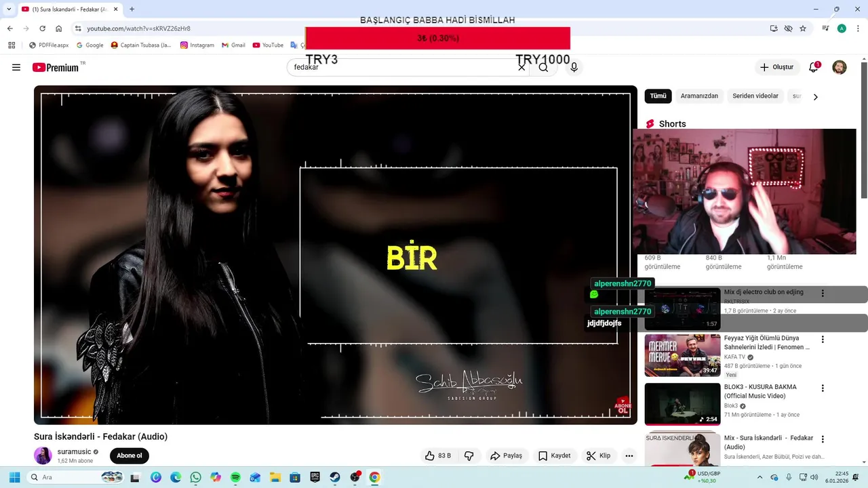
Task: Go to YouTube Premium home logo
Action: [56, 67]
